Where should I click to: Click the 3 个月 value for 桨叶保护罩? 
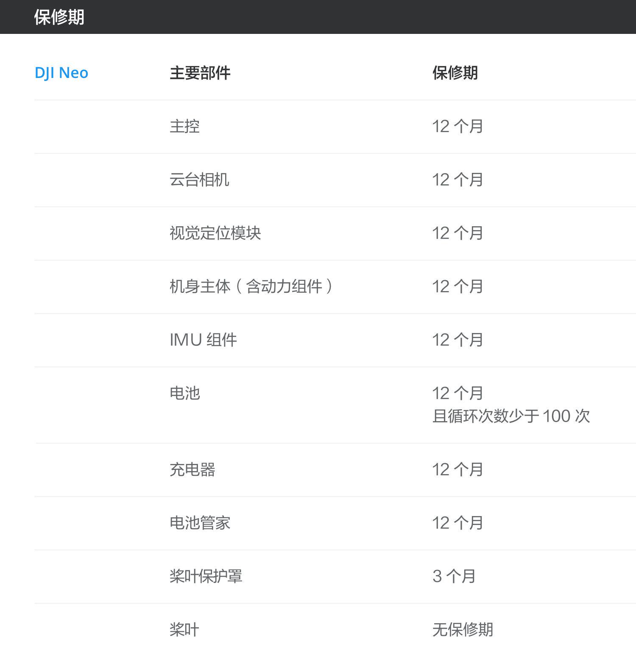click(454, 576)
